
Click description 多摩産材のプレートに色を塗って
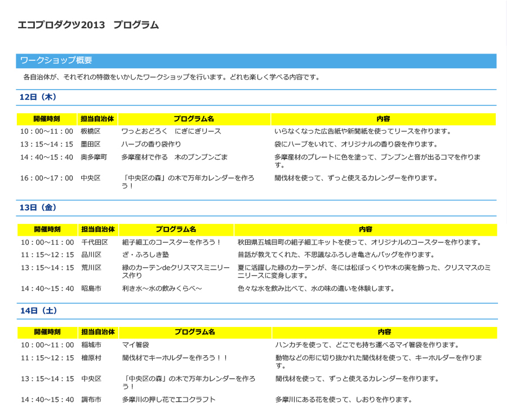(x=377, y=161)
